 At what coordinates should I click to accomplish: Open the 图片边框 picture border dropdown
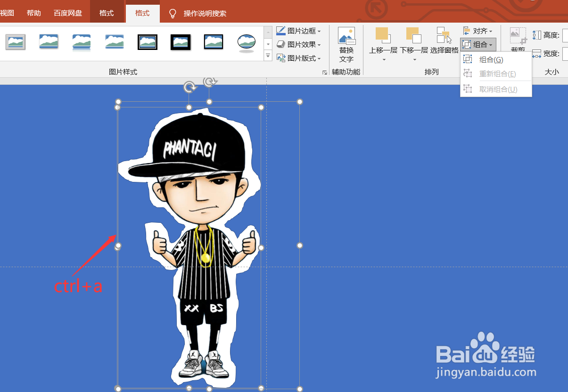[x=299, y=31]
